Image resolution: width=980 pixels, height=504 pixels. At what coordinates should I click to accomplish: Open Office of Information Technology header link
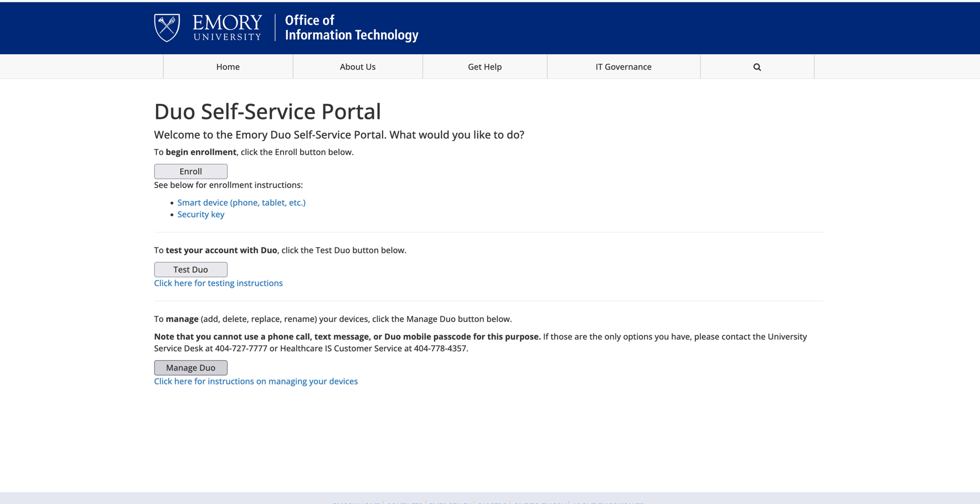(x=352, y=28)
